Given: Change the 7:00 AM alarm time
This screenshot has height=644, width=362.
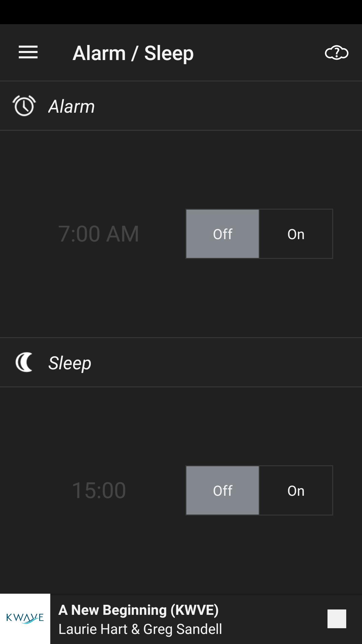Looking at the screenshot, I should [99, 233].
